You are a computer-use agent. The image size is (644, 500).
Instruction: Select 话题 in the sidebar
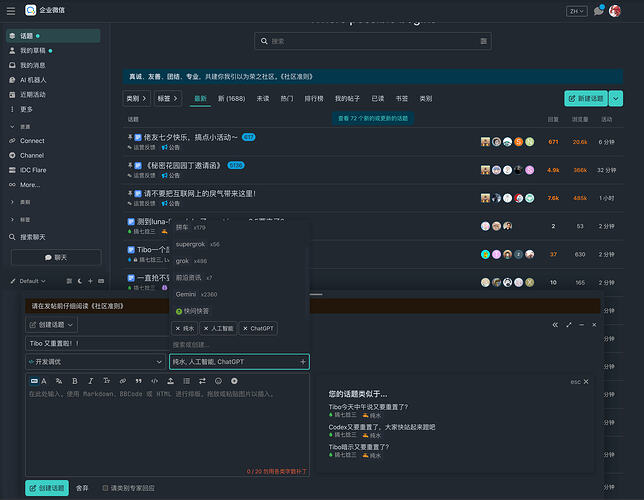[53, 36]
